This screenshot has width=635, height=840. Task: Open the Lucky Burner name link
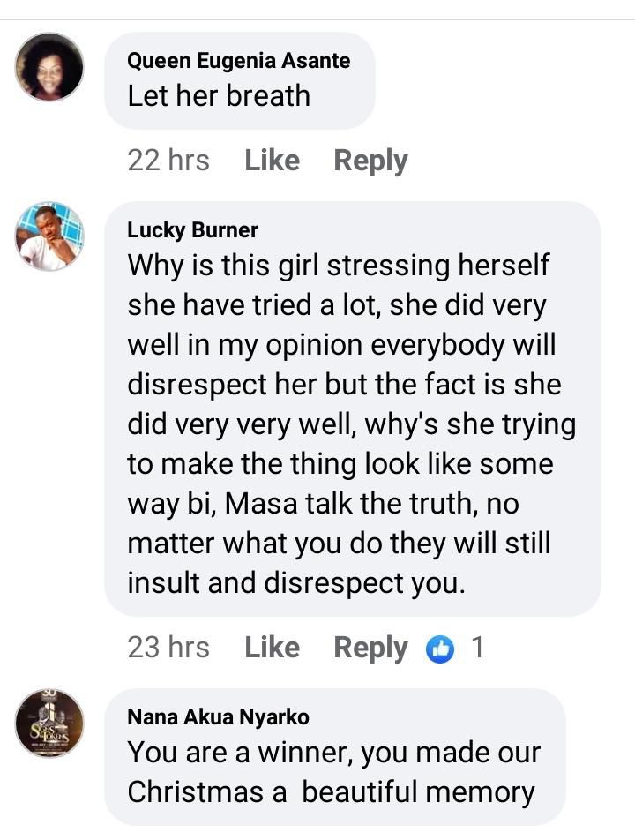coord(192,230)
